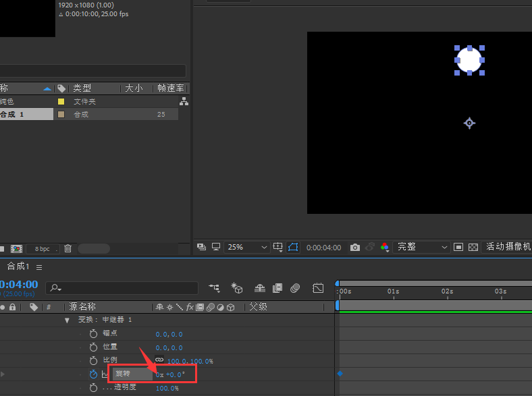Enable the frame blending icon in timeline
532x396 pixels.
point(277,288)
